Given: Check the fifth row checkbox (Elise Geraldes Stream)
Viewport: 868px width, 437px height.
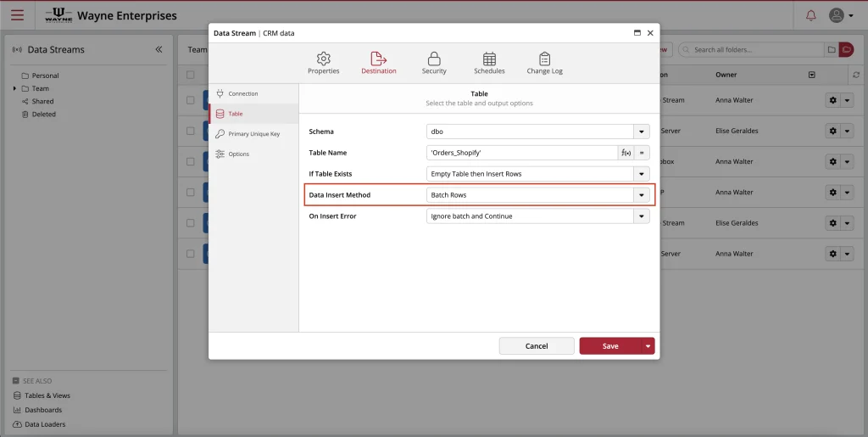Looking at the screenshot, I should tap(191, 222).
